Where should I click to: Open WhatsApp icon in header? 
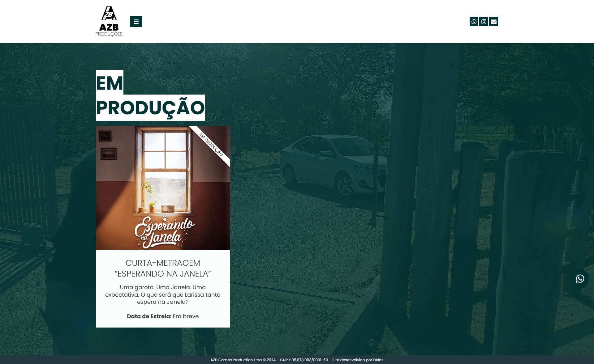point(474,22)
